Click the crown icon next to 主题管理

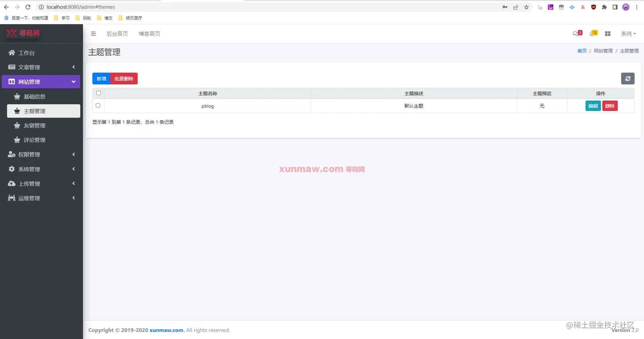tap(17, 111)
